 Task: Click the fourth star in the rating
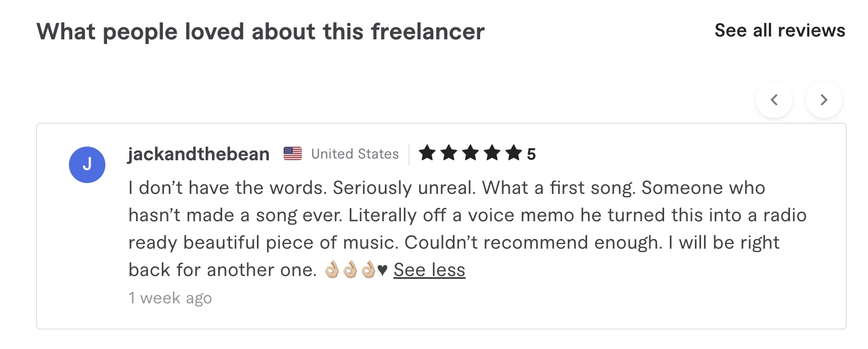[x=492, y=153]
